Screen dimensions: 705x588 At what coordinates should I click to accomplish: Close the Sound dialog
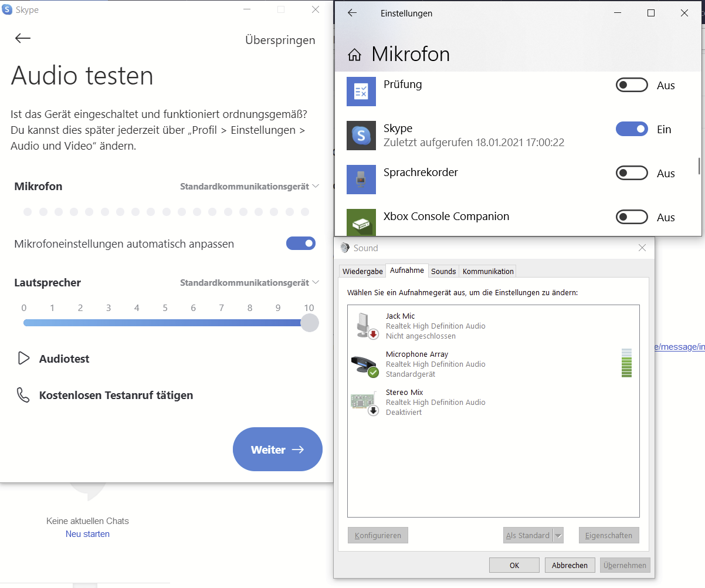[642, 248]
